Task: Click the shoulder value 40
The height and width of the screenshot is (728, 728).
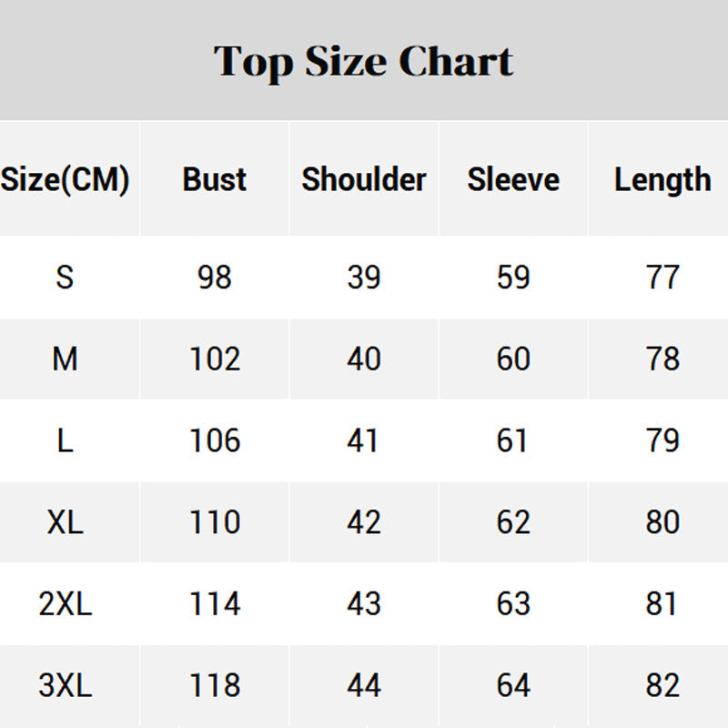Action: (x=364, y=359)
